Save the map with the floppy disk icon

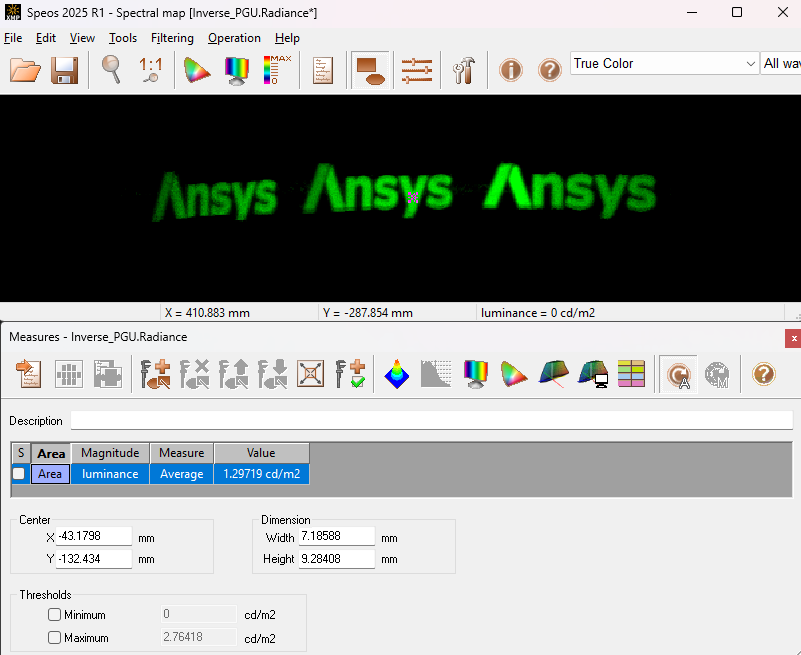pyautogui.click(x=64, y=70)
